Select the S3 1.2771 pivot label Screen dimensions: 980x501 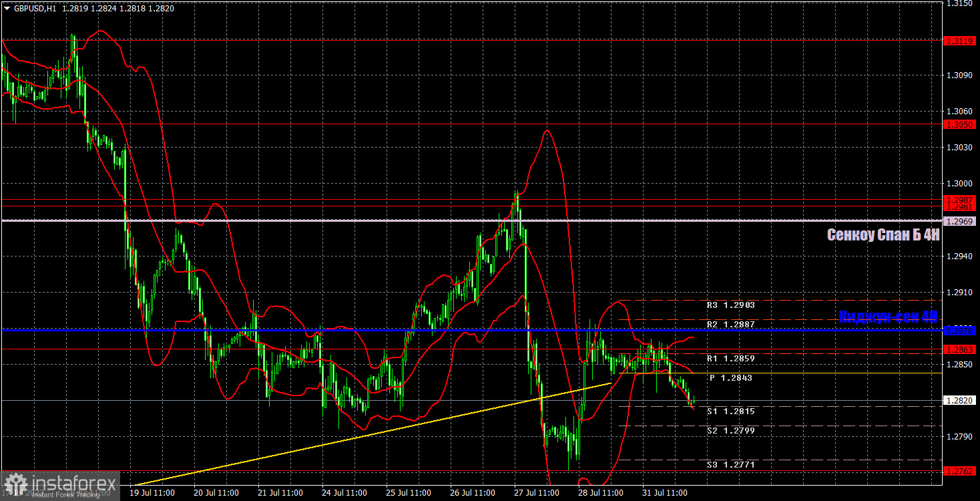730,464
